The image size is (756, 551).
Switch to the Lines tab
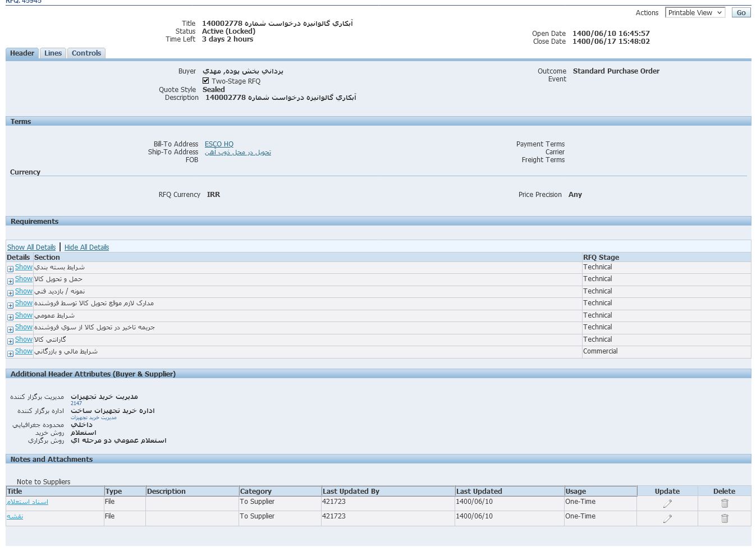click(53, 53)
